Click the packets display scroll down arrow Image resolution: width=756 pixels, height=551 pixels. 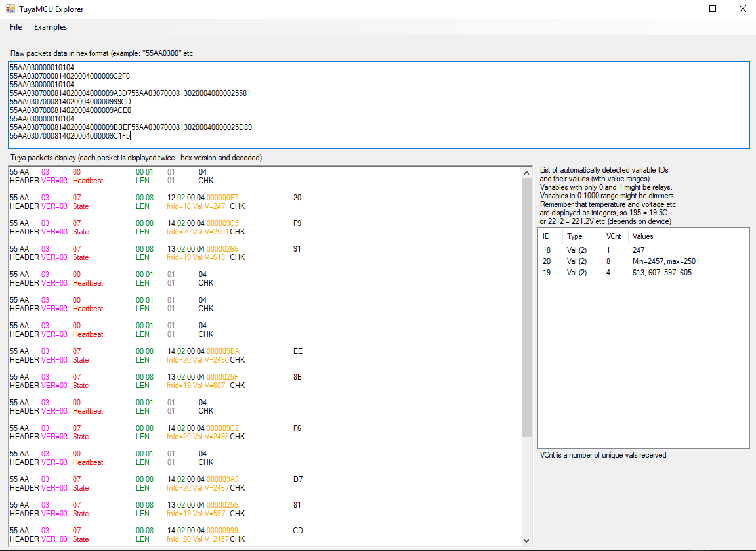pos(526,541)
